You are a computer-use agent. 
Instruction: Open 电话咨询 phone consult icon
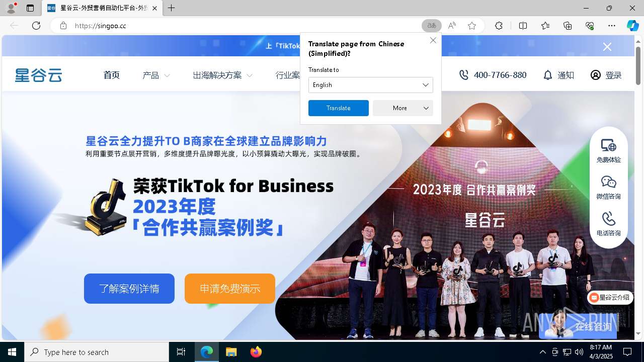tap(609, 224)
